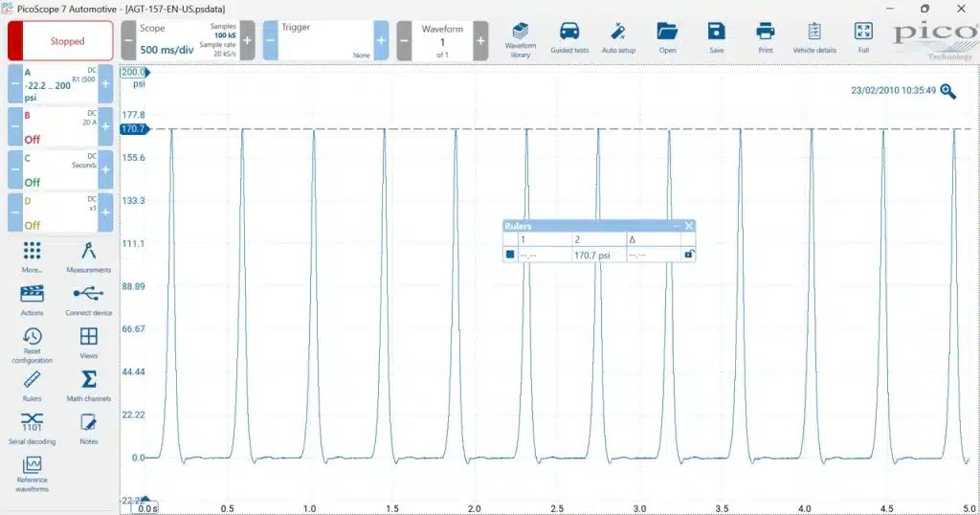The height and width of the screenshot is (515, 980).
Task: Open Channel C Off settings
Action: tap(60, 169)
